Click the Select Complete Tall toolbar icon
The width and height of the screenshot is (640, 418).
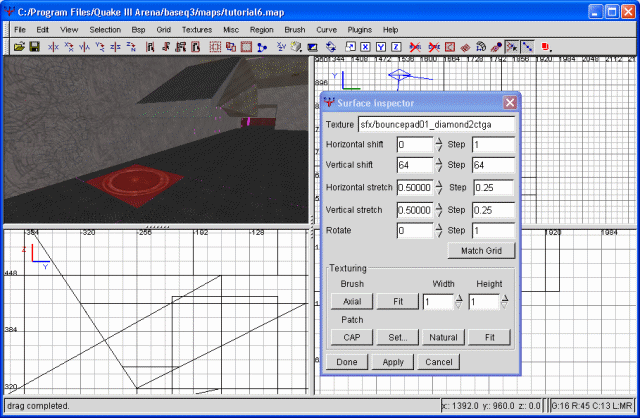(150, 47)
